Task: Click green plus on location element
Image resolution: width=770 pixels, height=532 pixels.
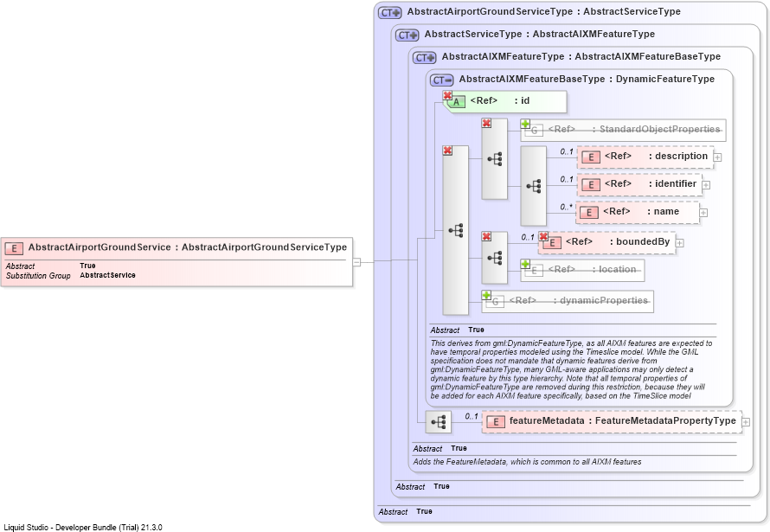Action: click(x=525, y=264)
